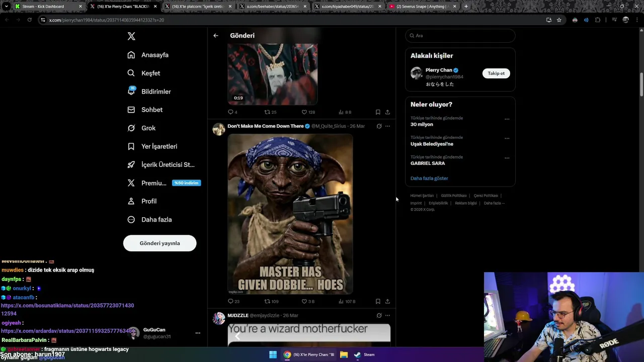The image size is (644, 362).
Task: Open the browser tab search dropdown
Action: (6, 7)
